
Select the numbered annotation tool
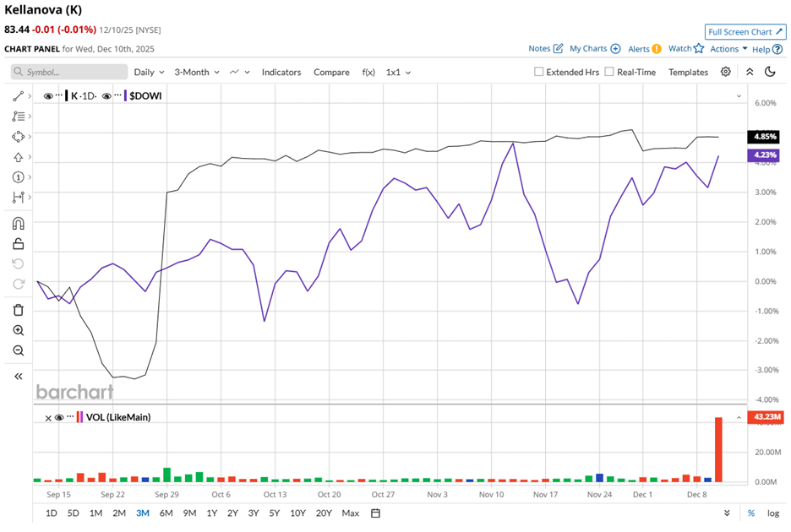tap(18, 177)
